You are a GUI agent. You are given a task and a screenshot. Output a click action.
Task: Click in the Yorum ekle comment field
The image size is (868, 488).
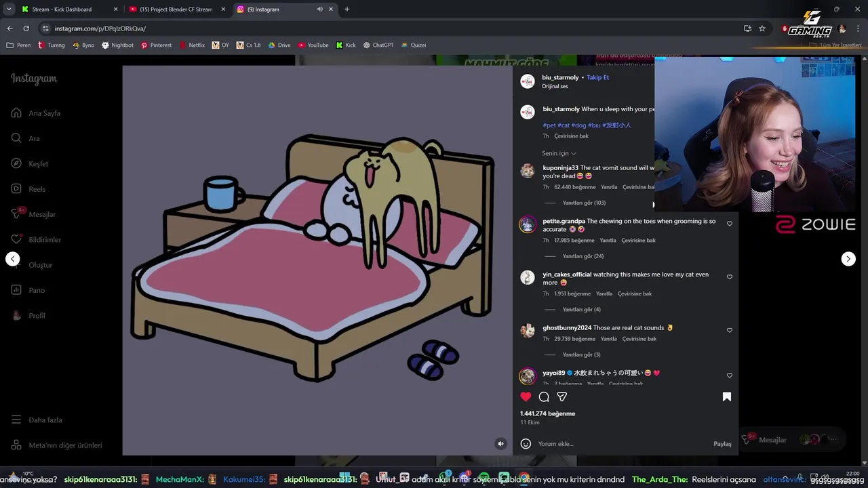click(623, 444)
